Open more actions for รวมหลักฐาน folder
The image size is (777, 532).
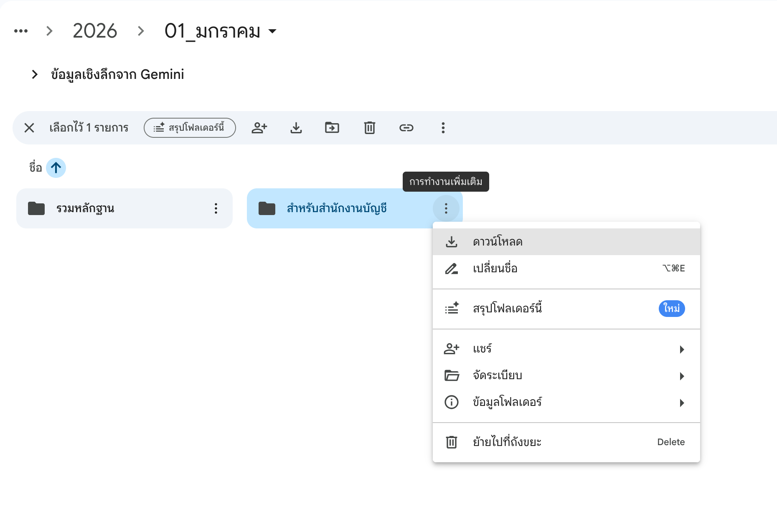click(216, 208)
